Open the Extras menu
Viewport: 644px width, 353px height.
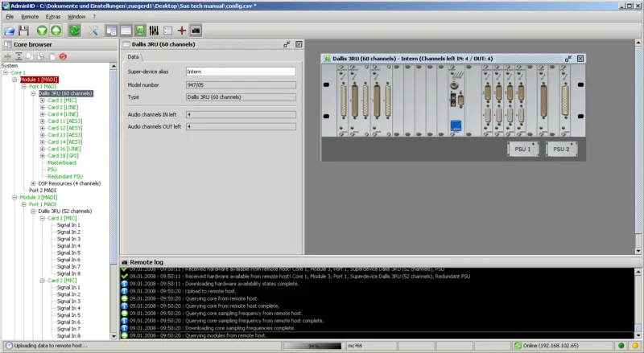pos(53,17)
